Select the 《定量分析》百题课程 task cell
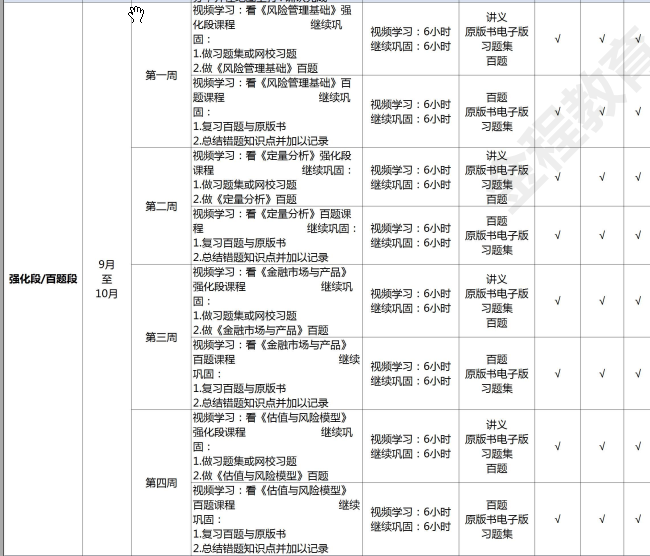Screen dimensions: 650x556 [x=276, y=236]
